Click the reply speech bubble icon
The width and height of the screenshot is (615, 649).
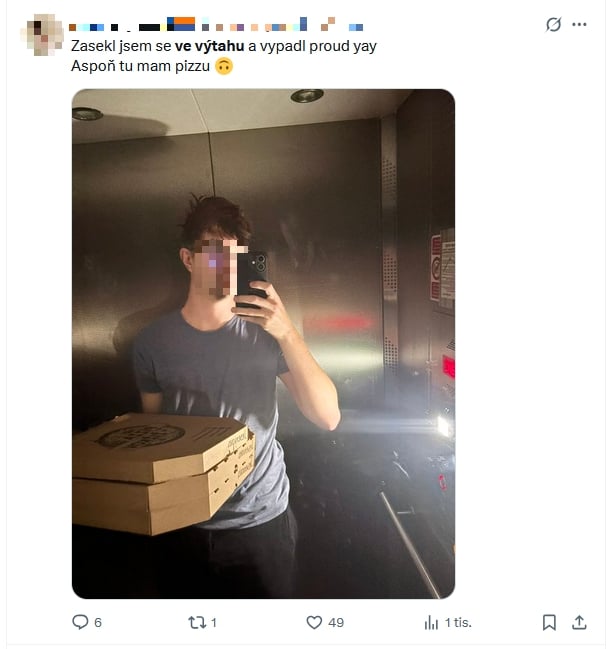tap(80, 622)
